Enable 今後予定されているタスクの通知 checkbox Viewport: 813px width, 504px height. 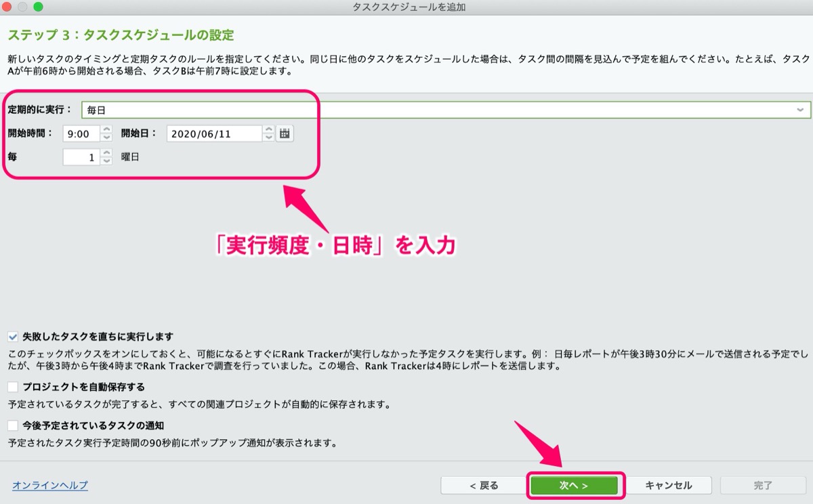[13, 425]
